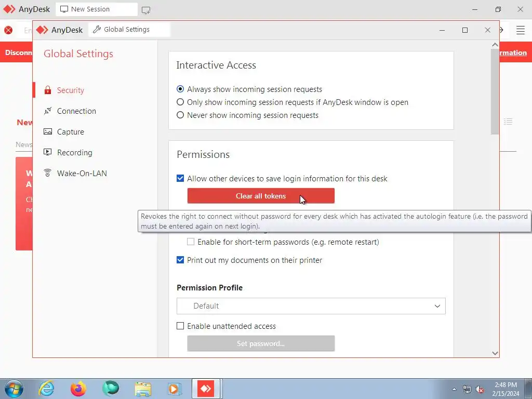The height and width of the screenshot is (399, 532).
Task: Open a new tab in the main AnyDesk window
Action: click(x=146, y=10)
